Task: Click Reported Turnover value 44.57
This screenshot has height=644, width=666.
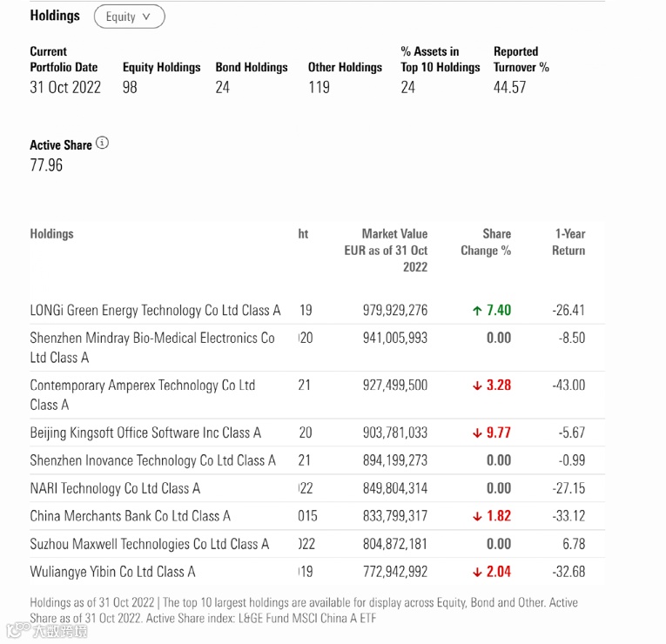Action: [509, 87]
